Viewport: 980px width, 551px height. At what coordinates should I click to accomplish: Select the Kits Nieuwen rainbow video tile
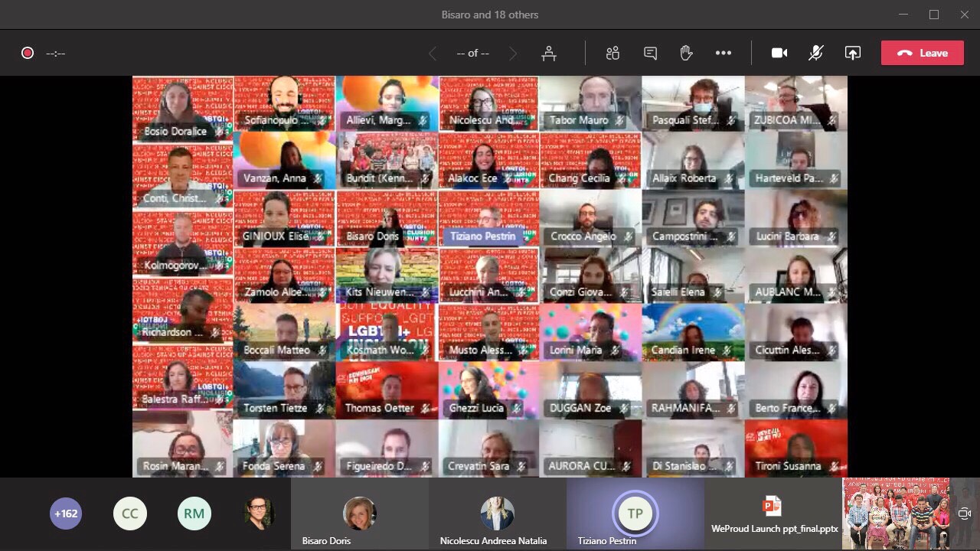(387, 275)
